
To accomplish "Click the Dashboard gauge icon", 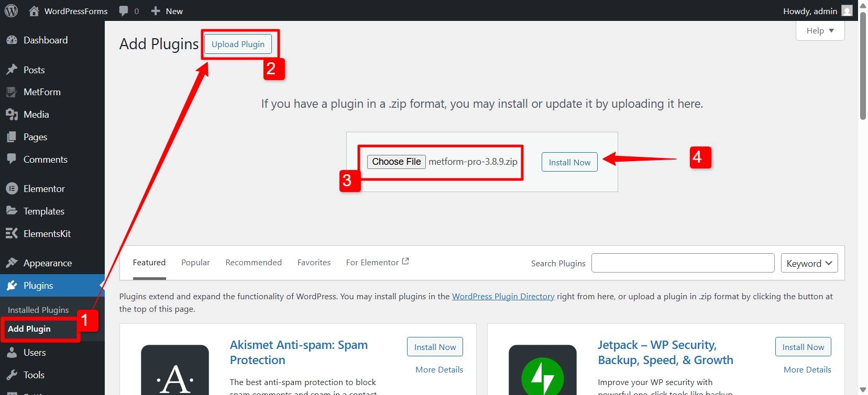I will (12, 40).
